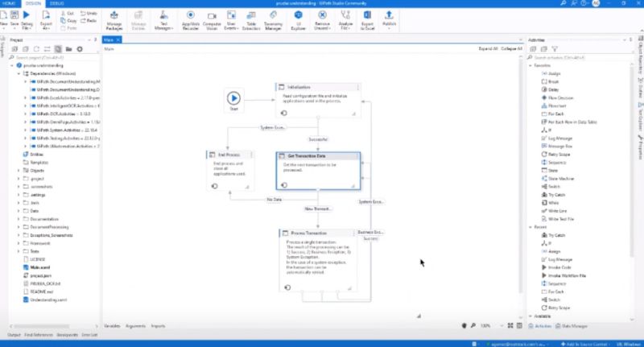Switch to the DEBUG ribbon tab
This screenshot has height=347, width=644.
[56, 3]
